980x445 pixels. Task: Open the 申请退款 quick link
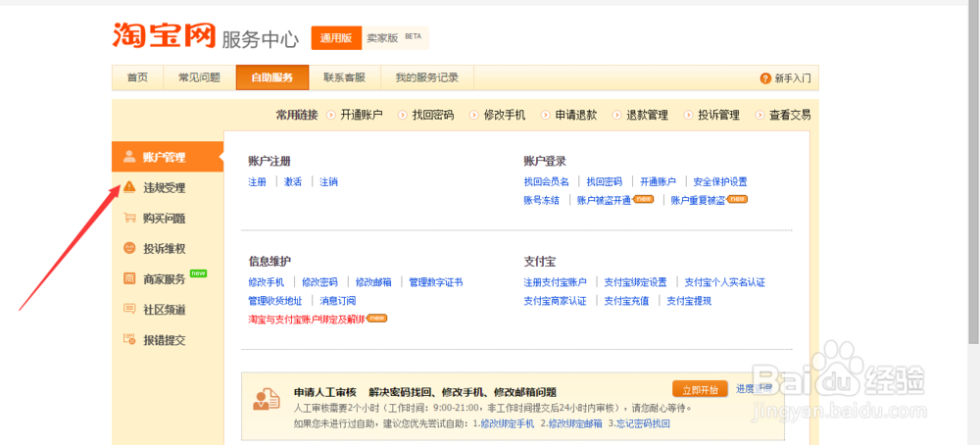(x=576, y=115)
